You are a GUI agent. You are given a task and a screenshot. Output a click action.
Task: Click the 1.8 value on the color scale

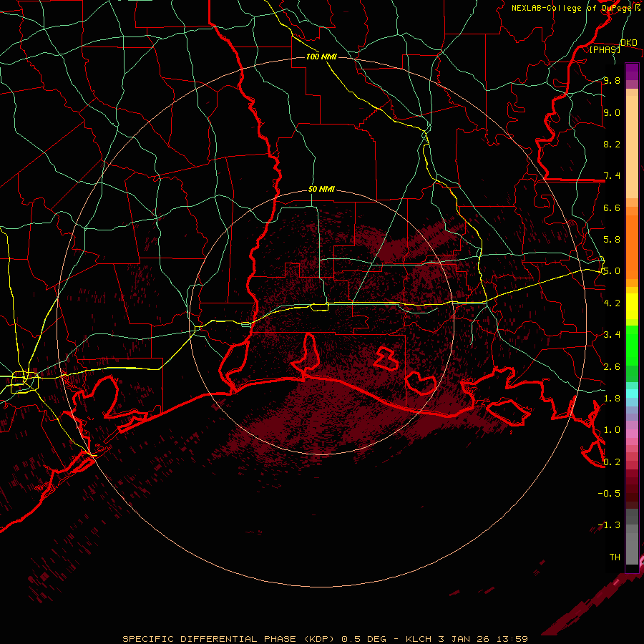point(612,398)
